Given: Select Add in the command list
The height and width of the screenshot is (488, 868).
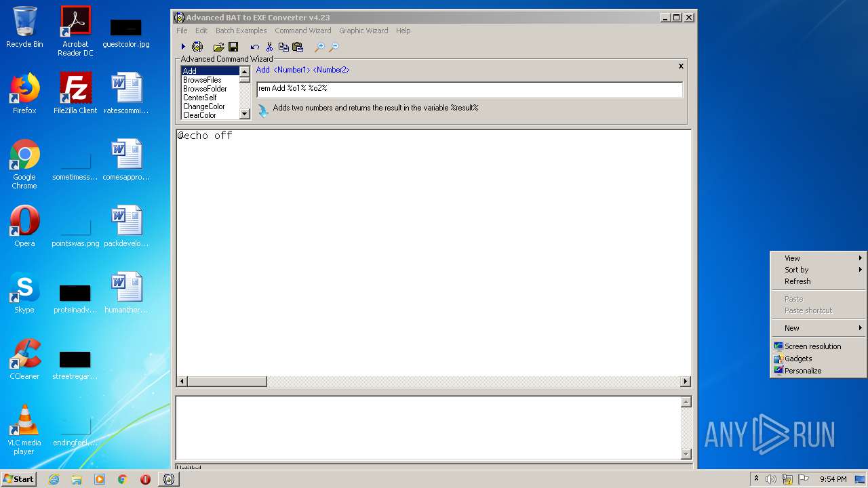Looking at the screenshot, I should coord(210,70).
